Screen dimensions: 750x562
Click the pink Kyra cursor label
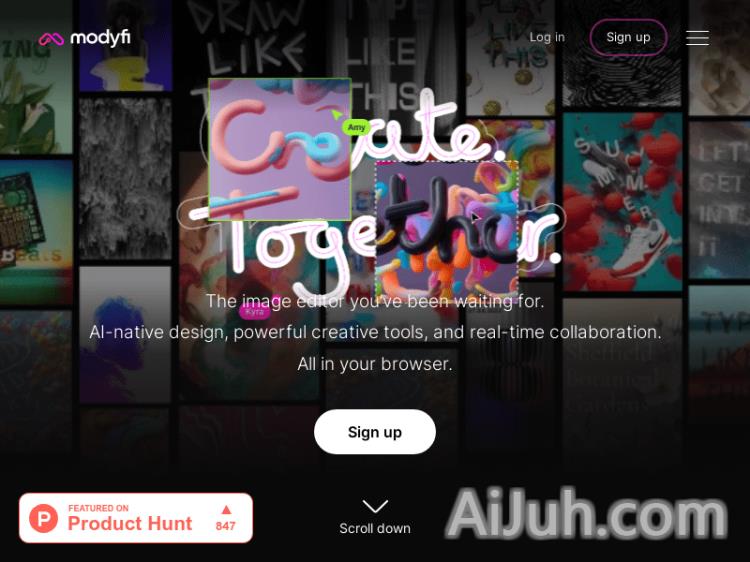(254, 312)
